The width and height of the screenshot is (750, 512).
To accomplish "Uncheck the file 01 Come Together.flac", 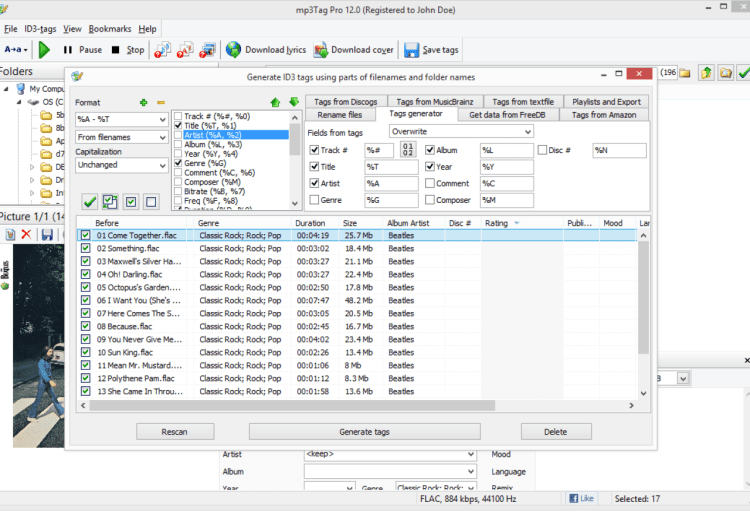I will [86, 235].
